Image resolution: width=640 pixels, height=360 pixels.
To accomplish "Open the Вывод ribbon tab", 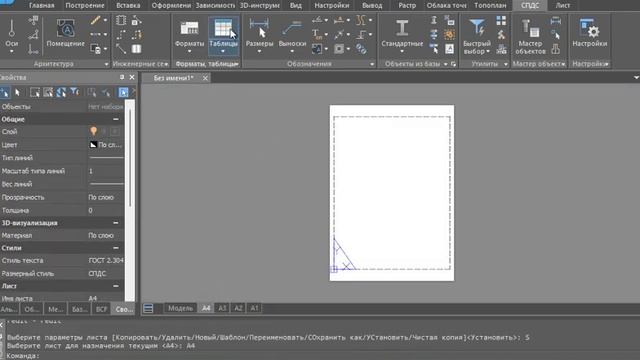I will click(372, 5).
